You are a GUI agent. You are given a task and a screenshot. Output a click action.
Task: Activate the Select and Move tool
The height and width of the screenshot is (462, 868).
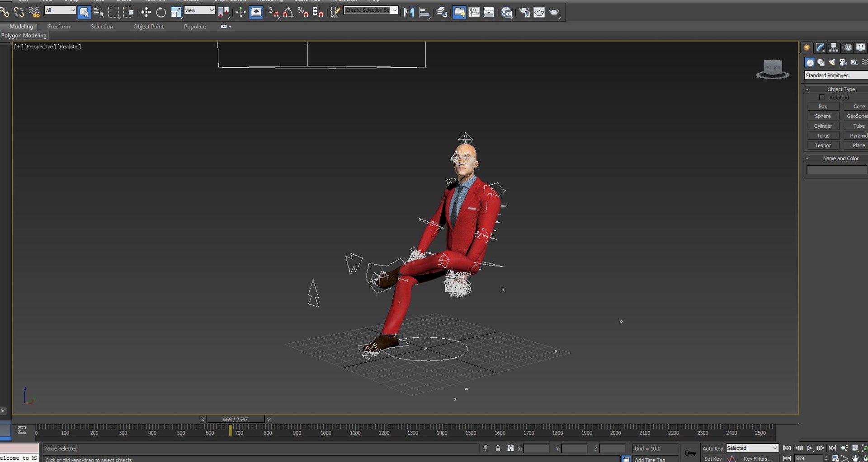[x=146, y=12]
